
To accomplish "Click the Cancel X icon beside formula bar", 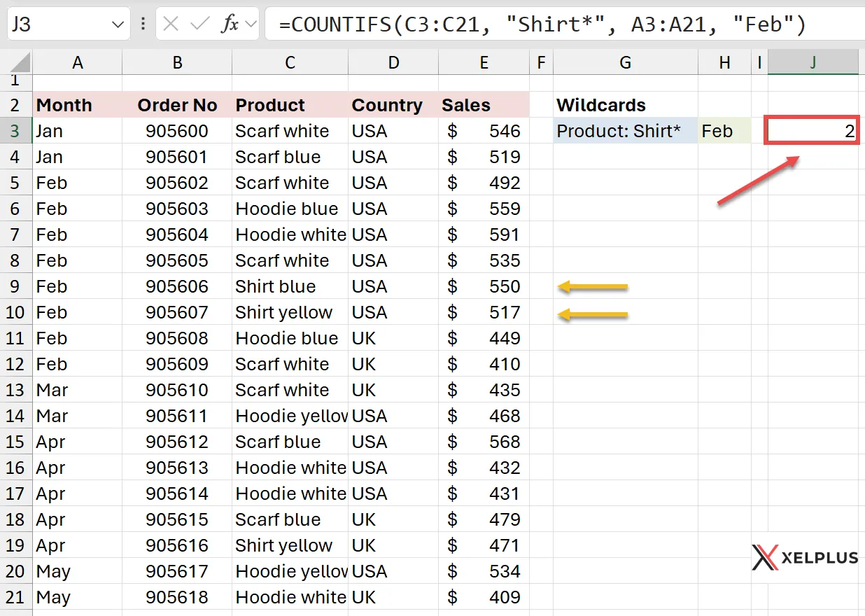I will 171,24.
